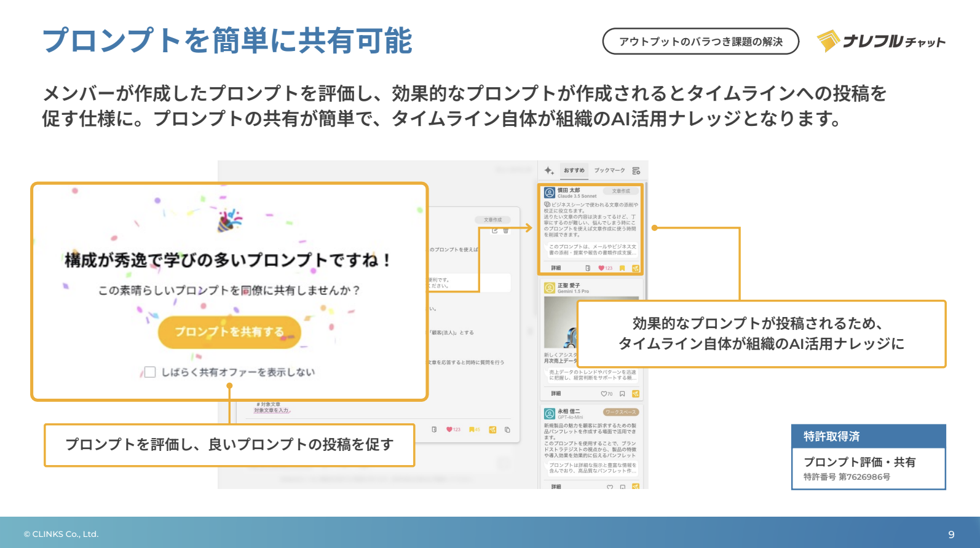Click the yellow send icon on 慣田 太郎's card
980x548 pixels.
636,268
